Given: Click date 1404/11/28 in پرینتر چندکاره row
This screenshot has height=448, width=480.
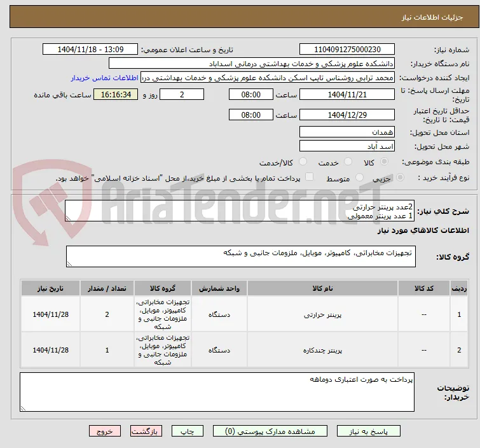Looking at the screenshot, I should click(50, 350).
